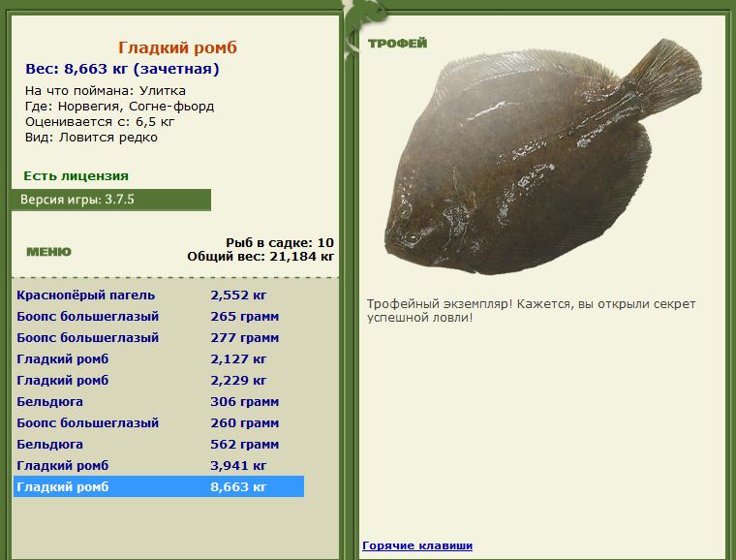Screen dimensions: 736x560
Task: Click the ТРОФЕЙ heading
Action: click(x=398, y=44)
